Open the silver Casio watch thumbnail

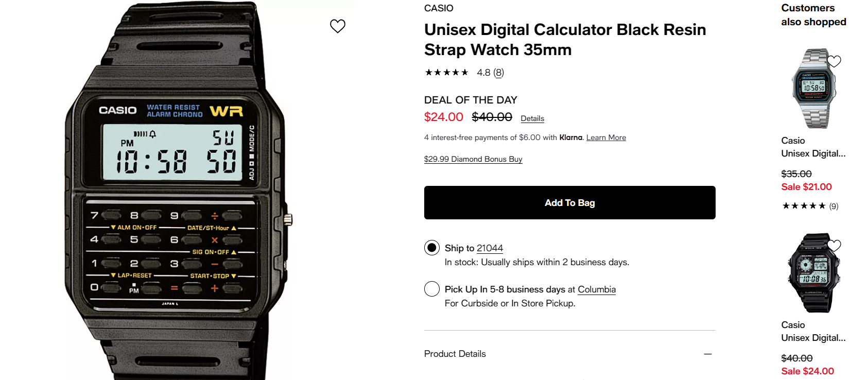tap(813, 89)
